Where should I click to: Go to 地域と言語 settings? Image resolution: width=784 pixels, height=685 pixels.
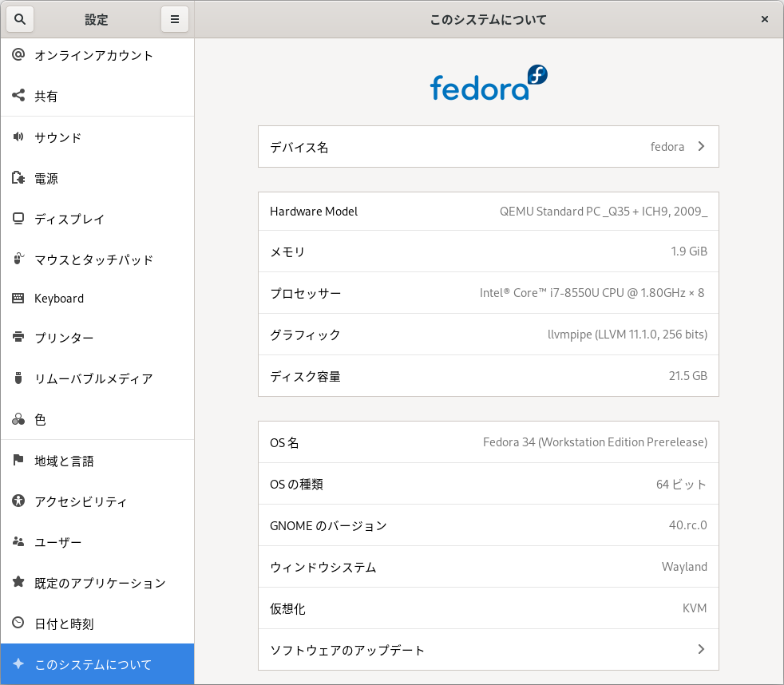(97, 461)
